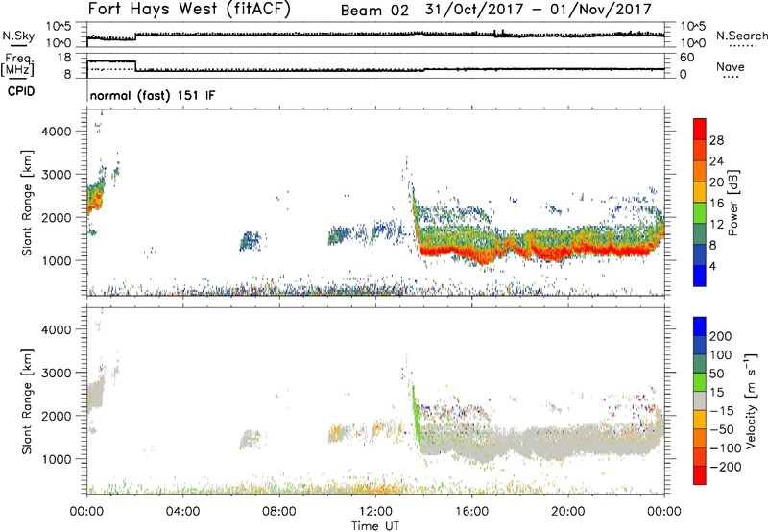Click the '4' tick on Power colorbar
768x532 pixels.
(712, 266)
